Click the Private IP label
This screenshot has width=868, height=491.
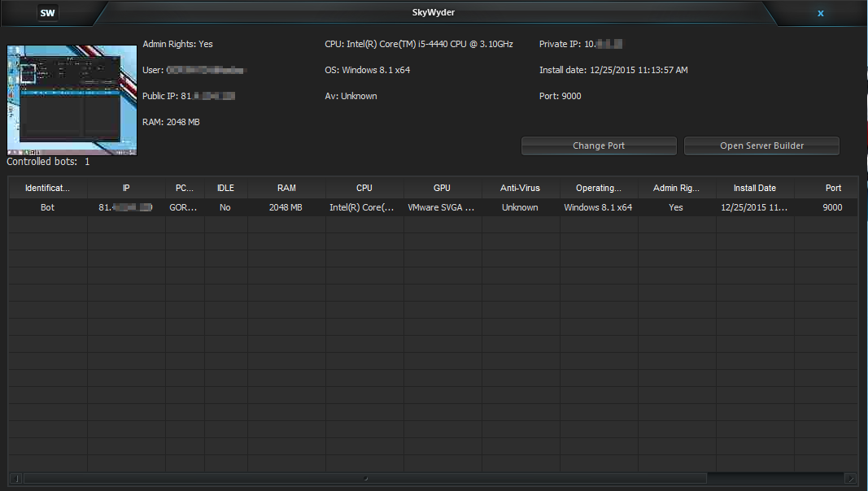point(581,44)
